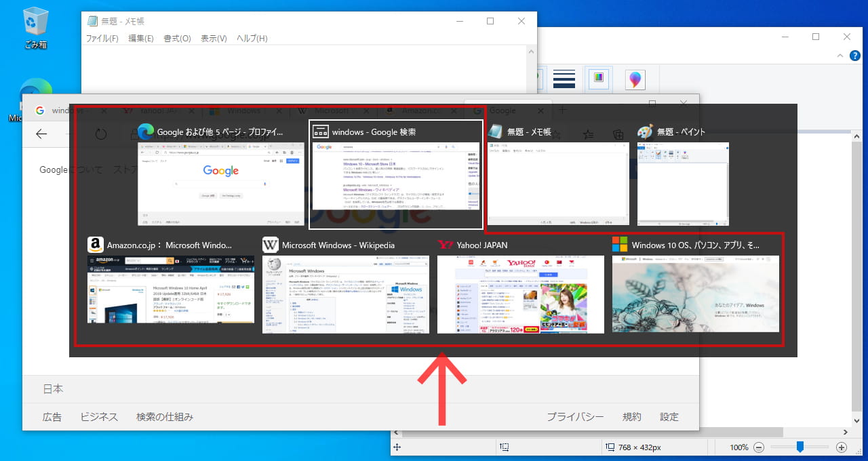Add a new tab in Edge

[562, 110]
